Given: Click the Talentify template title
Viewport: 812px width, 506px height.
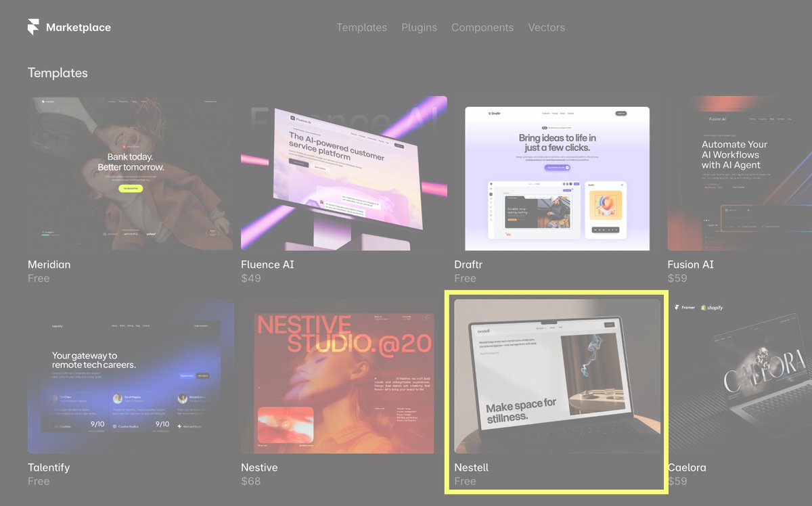Looking at the screenshot, I should pyautogui.click(x=49, y=467).
